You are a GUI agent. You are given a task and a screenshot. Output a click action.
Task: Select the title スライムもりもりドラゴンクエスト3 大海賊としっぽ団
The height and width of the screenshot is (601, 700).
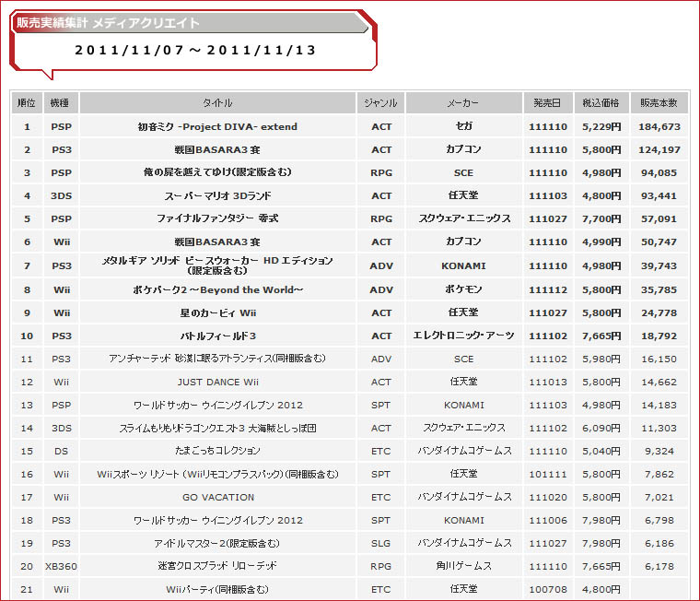[x=218, y=428]
